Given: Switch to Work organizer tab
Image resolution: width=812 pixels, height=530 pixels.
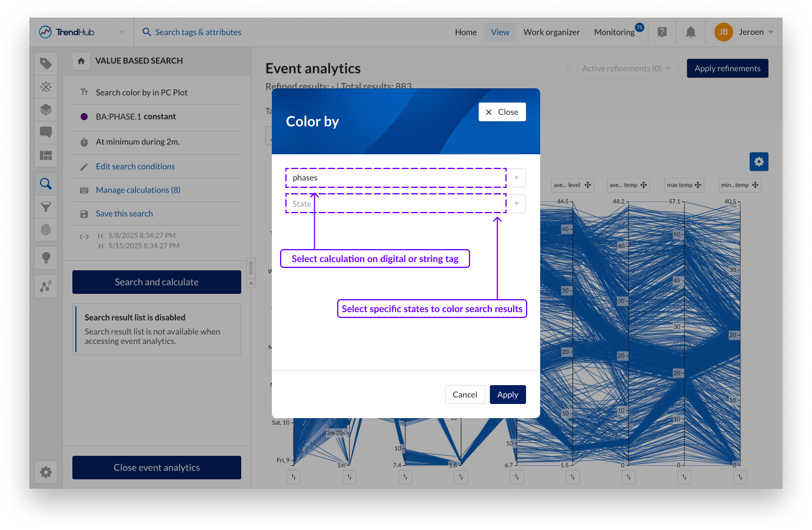Looking at the screenshot, I should (x=551, y=32).
